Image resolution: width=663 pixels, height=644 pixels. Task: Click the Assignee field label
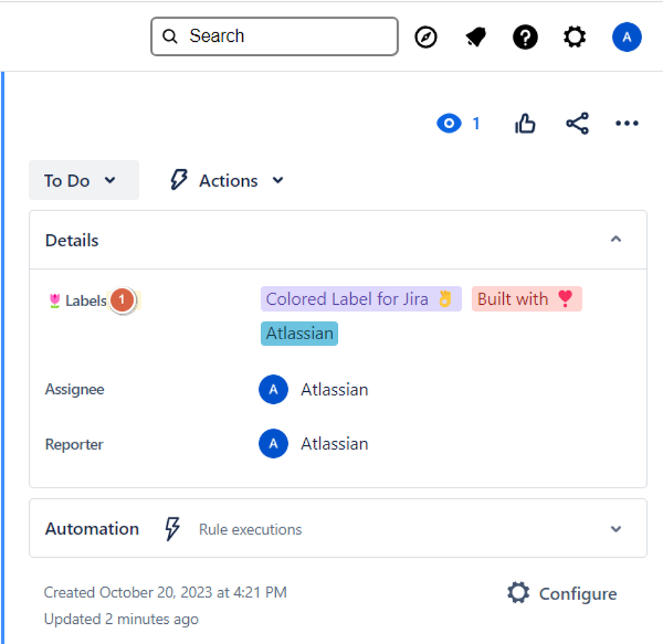click(x=74, y=389)
